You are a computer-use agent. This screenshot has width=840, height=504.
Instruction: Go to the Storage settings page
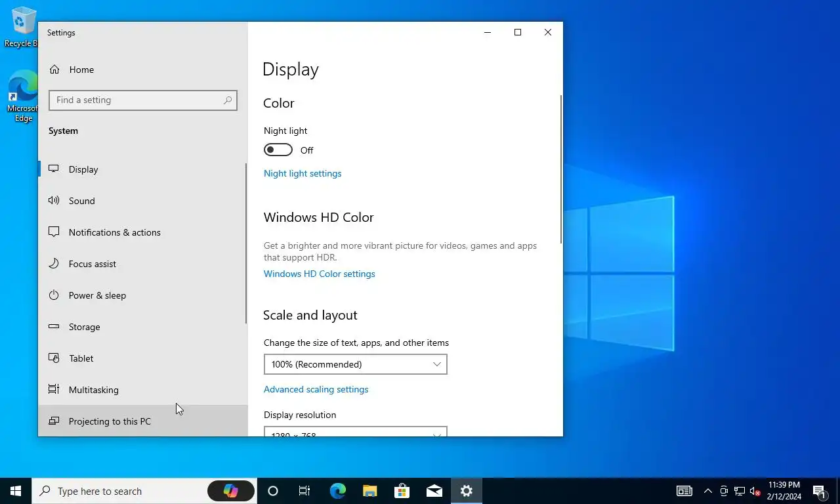[142, 327]
